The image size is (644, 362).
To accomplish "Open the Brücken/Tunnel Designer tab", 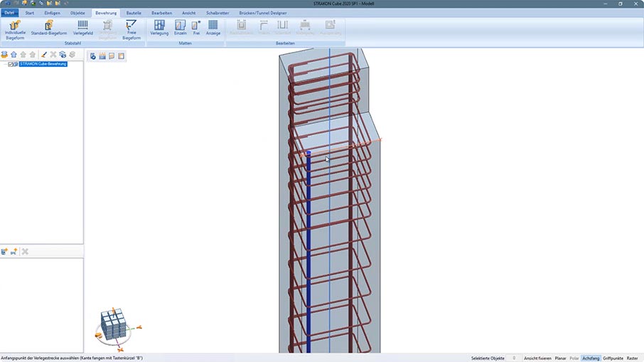I will [263, 13].
